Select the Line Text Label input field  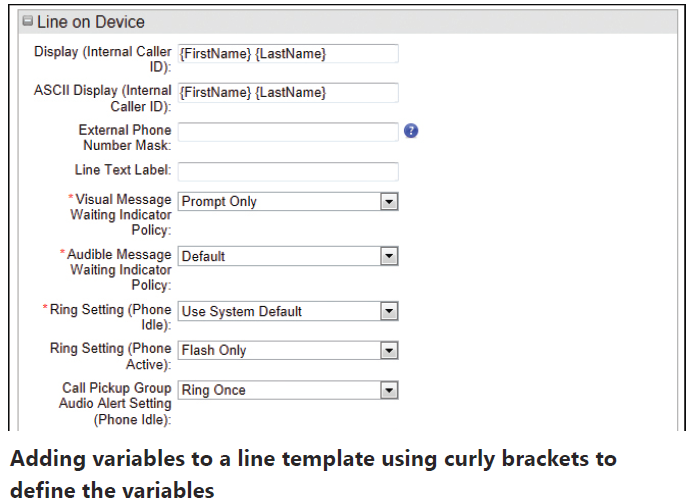click(288, 171)
